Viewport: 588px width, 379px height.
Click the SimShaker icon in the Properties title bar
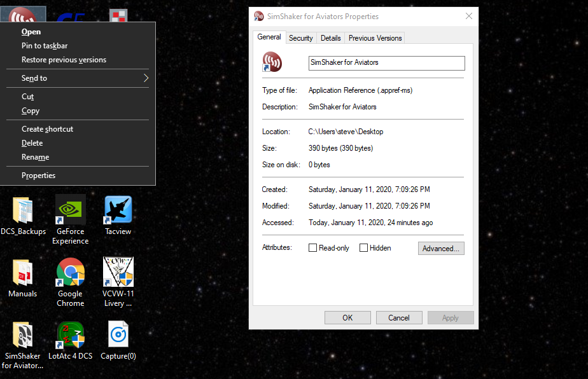(259, 16)
